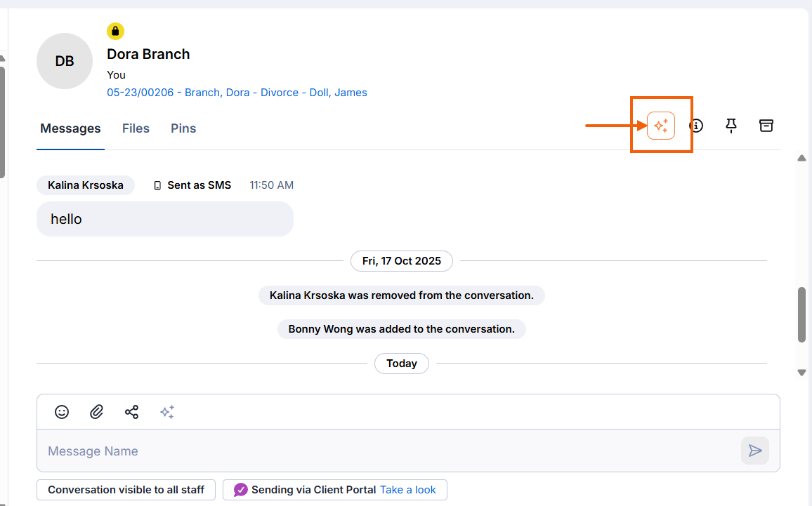
Task: Show conversation info details icon
Action: (696, 126)
